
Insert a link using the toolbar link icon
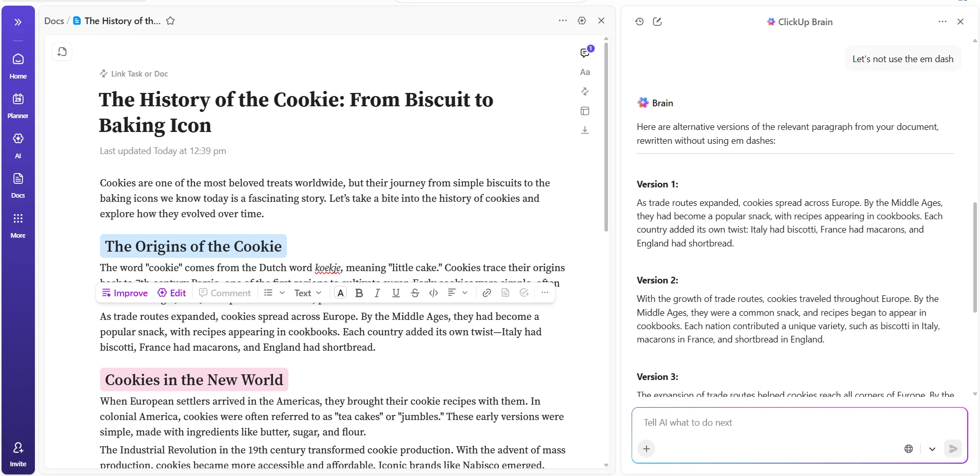[x=487, y=293]
